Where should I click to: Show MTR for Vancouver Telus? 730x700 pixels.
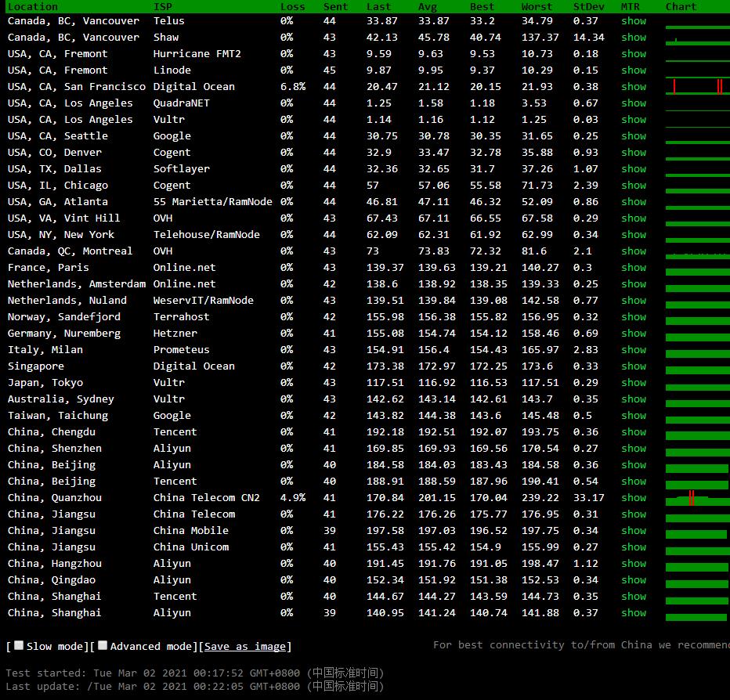click(x=633, y=21)
